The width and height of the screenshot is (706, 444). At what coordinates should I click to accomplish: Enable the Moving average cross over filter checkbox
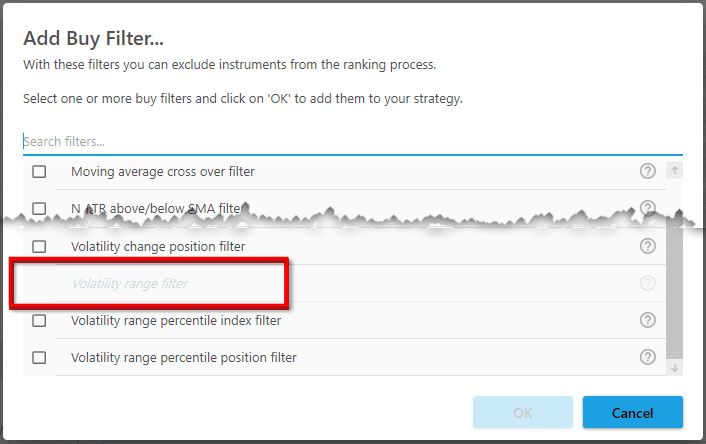(39, 172)
